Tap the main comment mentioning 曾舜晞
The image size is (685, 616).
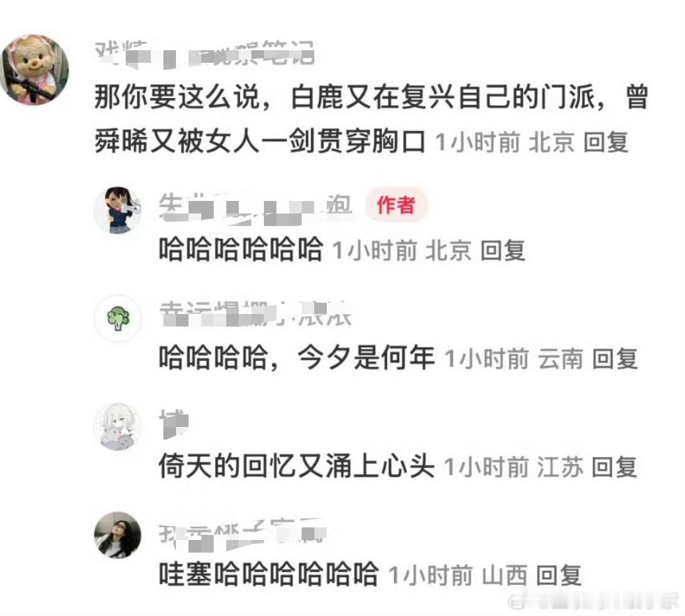(x=370, y=119)
